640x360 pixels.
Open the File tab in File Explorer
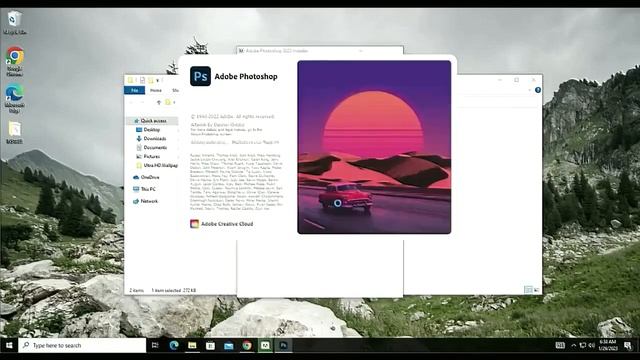coord(134,90)
